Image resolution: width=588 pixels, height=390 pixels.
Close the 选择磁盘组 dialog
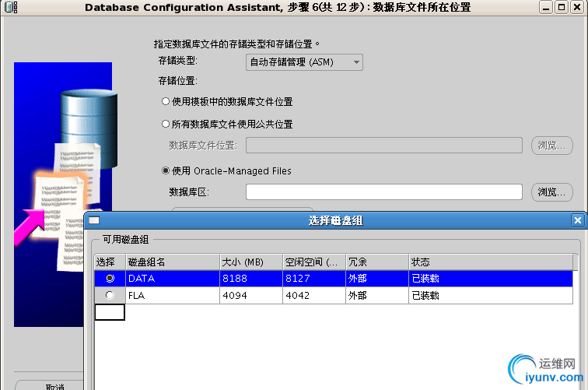tap(577, 220)
